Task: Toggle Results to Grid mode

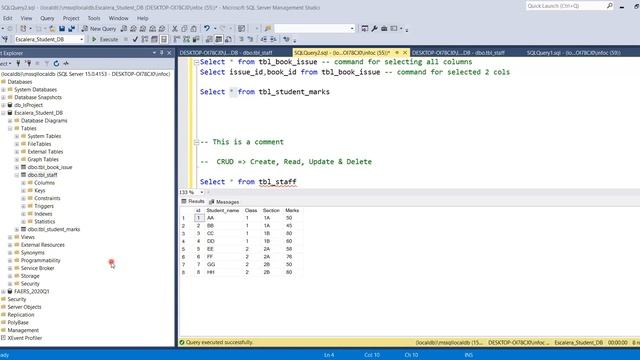Action: [219, 39]
